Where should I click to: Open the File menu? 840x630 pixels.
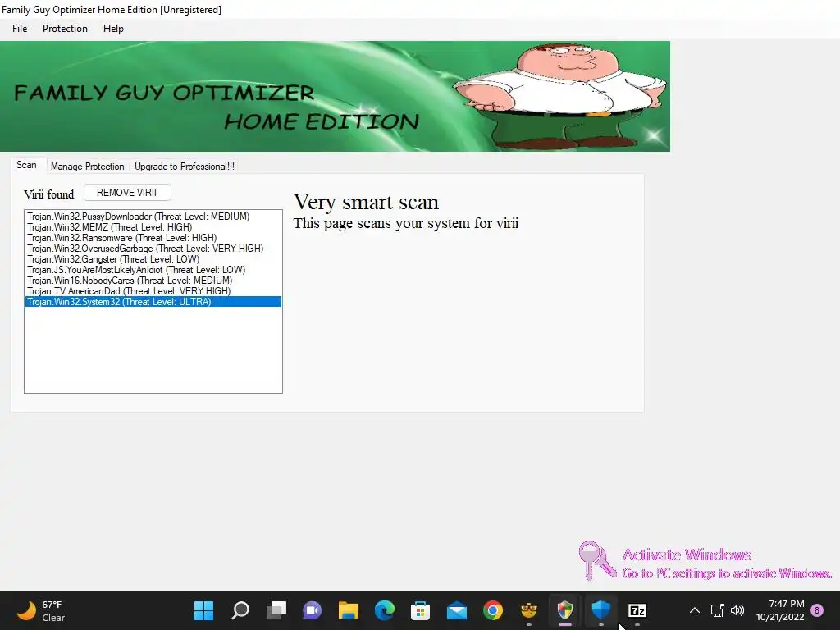coord(20,29)
